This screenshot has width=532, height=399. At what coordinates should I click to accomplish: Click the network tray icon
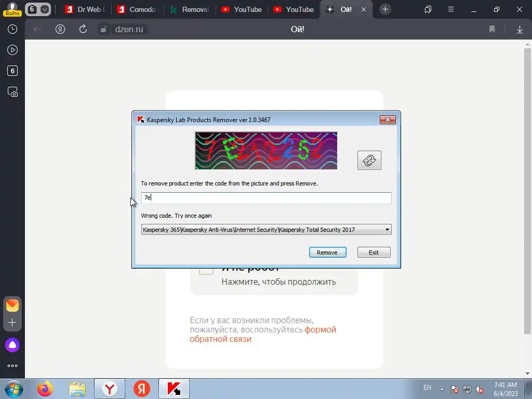coord(467,389)
